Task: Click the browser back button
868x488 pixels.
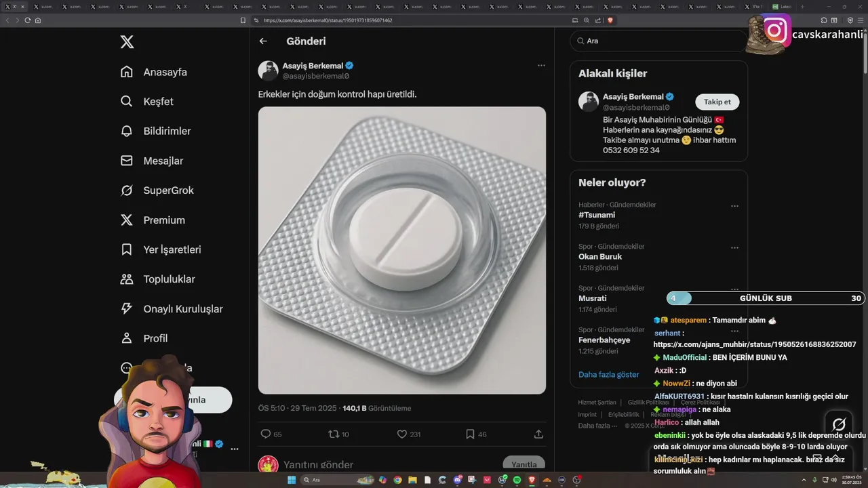Action: click(x=8, y=20)
